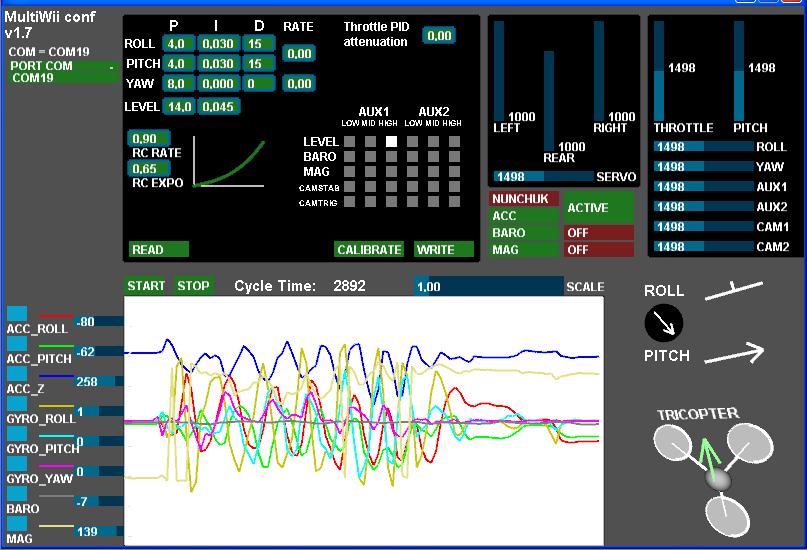Screen dimensions: 807x550
Task: Stop graph recording with STOP
Action: [x=193, y=286]
